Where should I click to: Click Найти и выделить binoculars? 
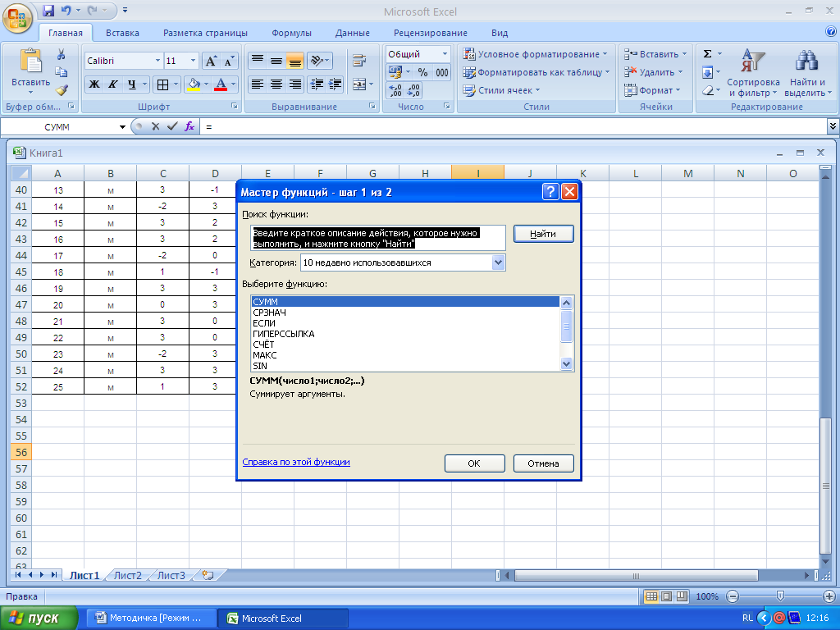pyautogui.click(x=806, y=61)
